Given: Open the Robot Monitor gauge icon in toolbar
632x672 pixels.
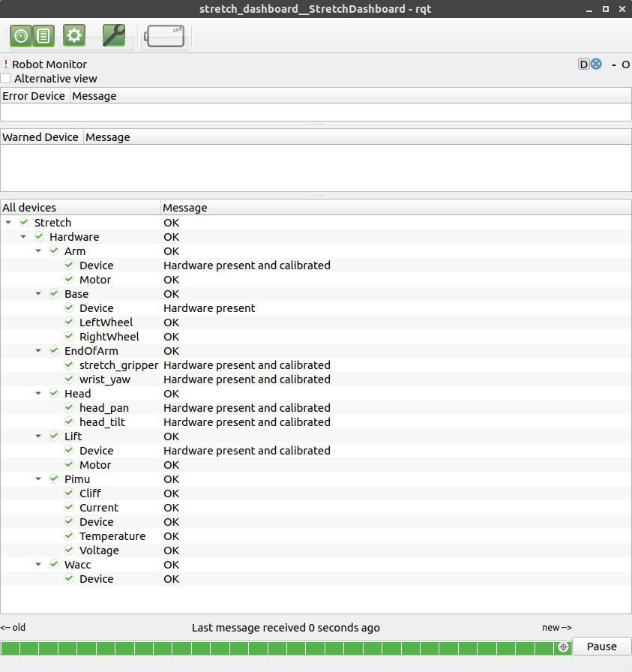Looking at the screenshot, I should [21, 35].
